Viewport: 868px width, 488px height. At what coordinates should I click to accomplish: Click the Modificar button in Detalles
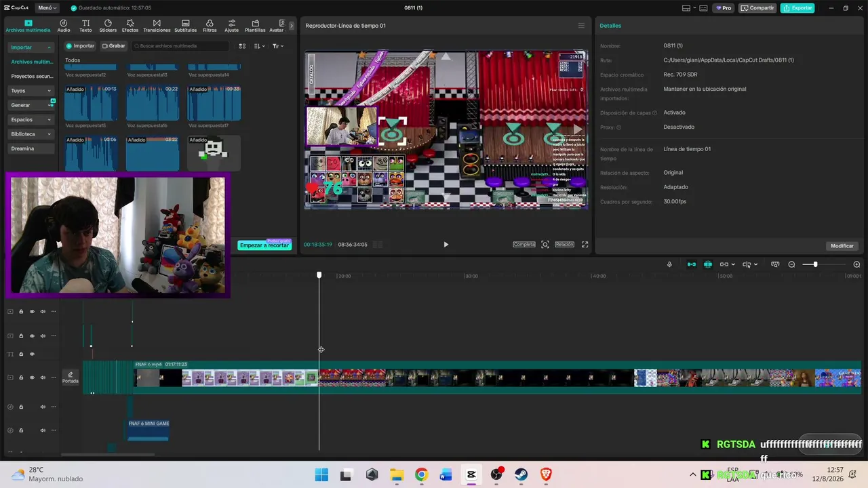[x=842, y=246]
